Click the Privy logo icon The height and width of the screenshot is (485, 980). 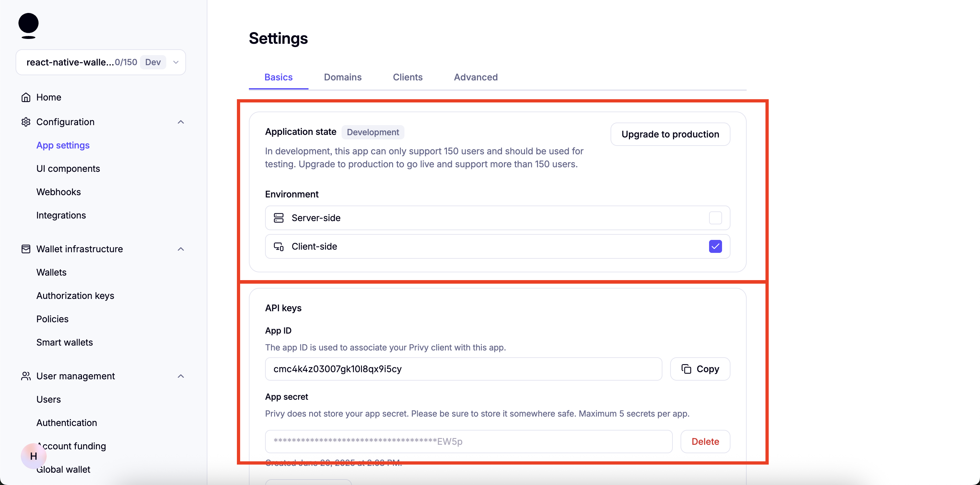(x=29, y=26)
